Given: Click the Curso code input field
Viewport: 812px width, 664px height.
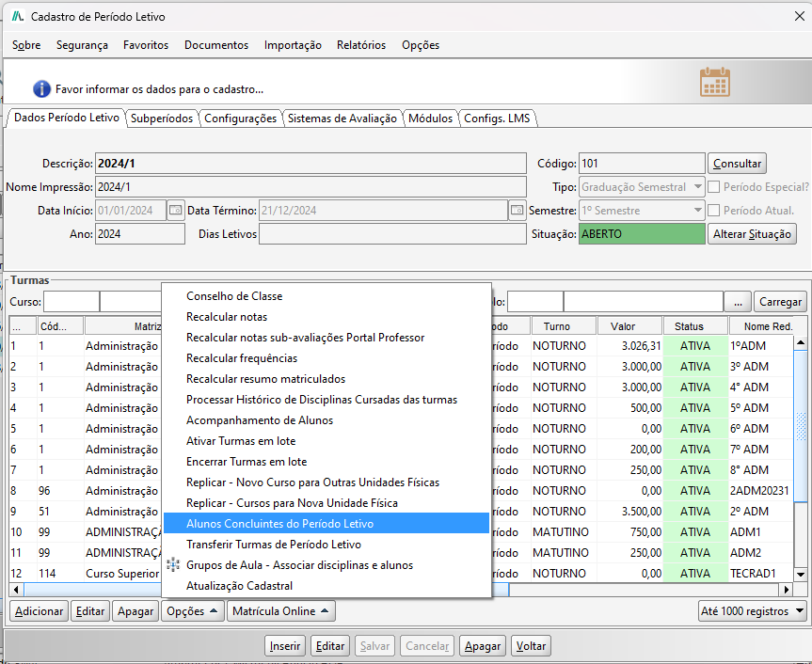Looking at the screenshot, I should [x=72, y=302].
